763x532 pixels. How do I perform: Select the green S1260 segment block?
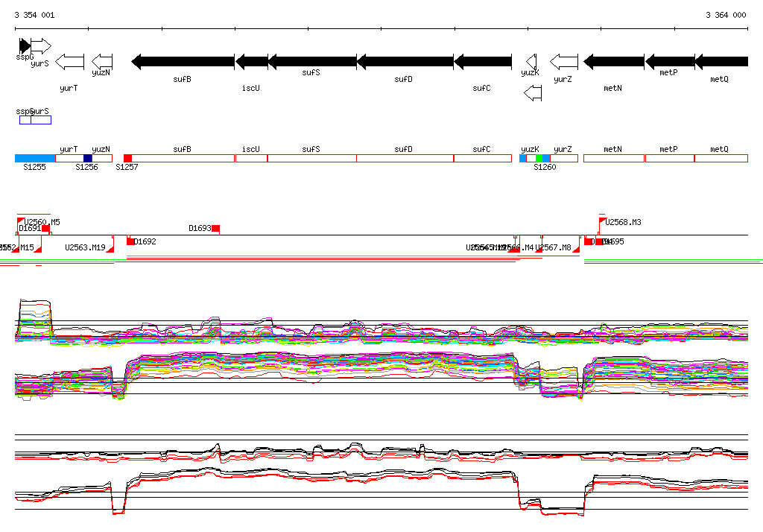point(539,158)
